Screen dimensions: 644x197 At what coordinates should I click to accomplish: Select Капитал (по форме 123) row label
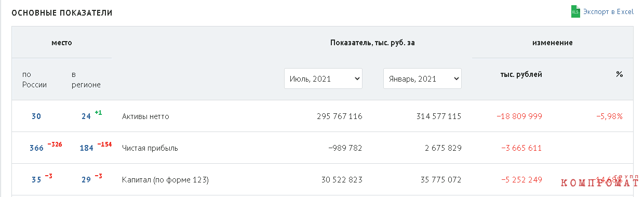click(x=165, y=180)
